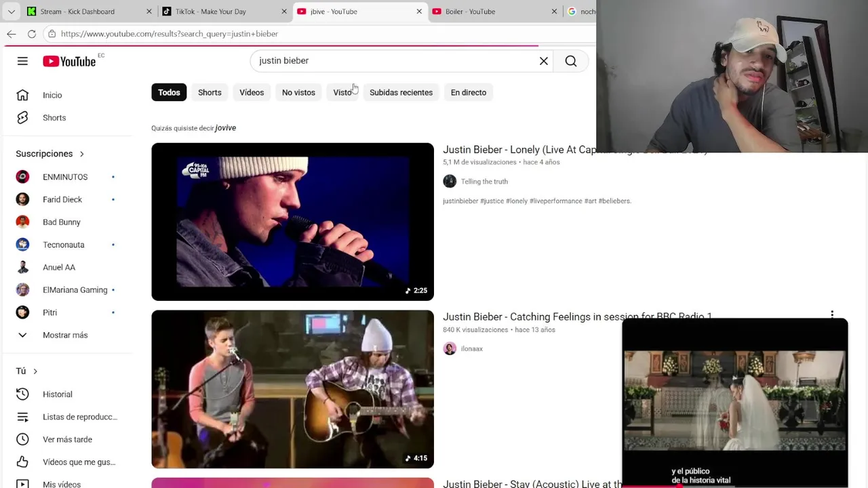The height and width of the screenshot is (488, 868).
Task: Close the Boiler - YouTube tab
Action: (x=554, y=12)
